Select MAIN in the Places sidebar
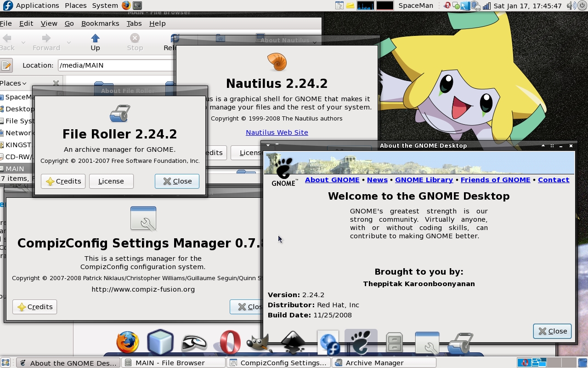 tap(17, 169)
